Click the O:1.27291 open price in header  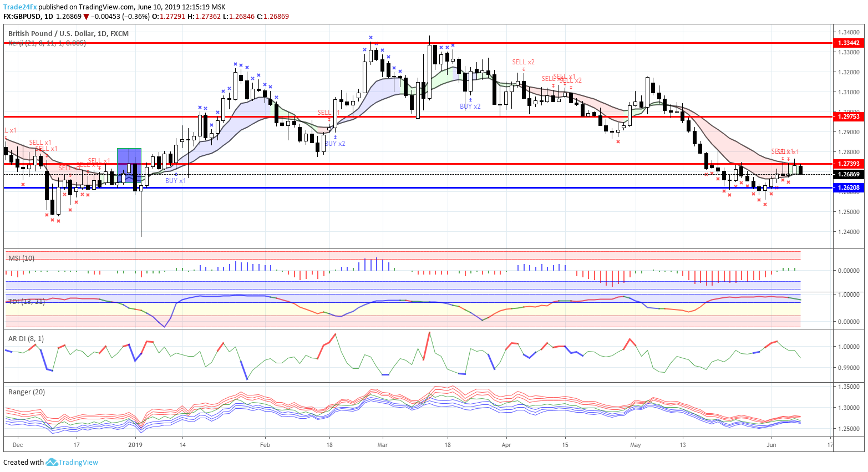(169, 17)
